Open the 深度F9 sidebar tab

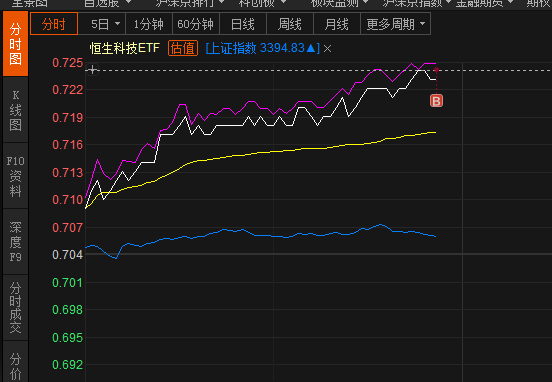tap(15, 242)
